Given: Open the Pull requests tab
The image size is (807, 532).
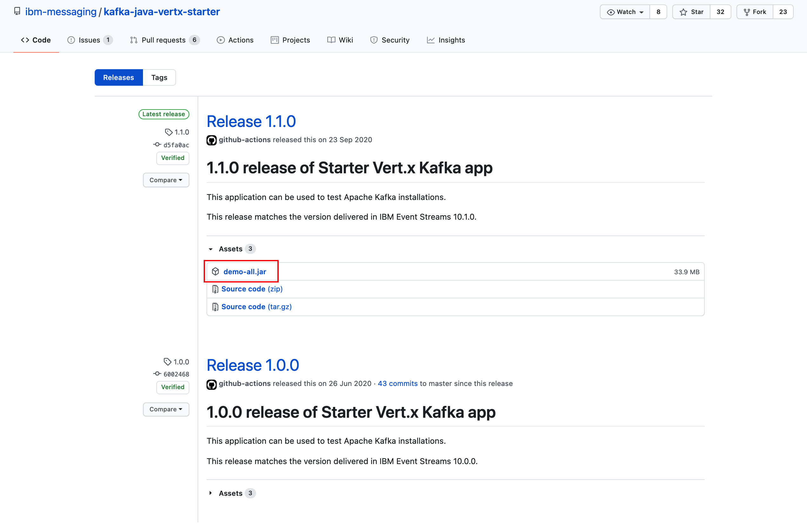Looking at the screenshot, I should point(165,40).
